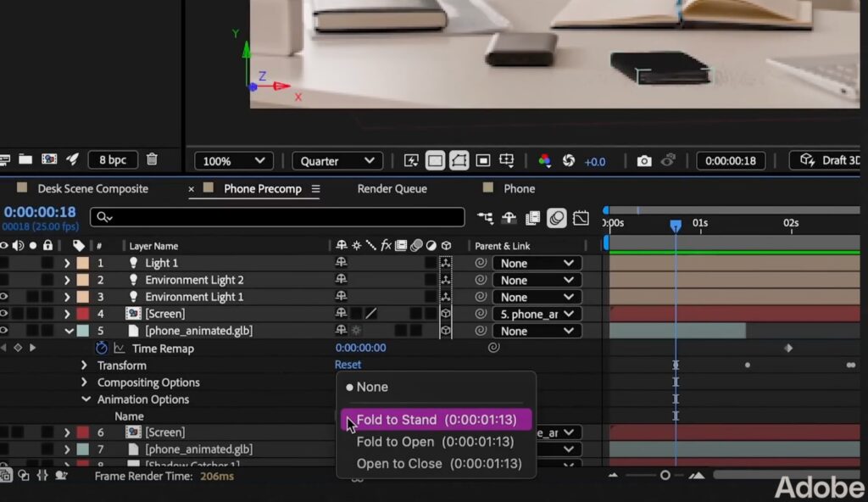Image resolution: width=868 pixels, height=502 pixels.
Task: Select Fold to Open from the menu
Action: pyautogui.click(x=435, y=442)
